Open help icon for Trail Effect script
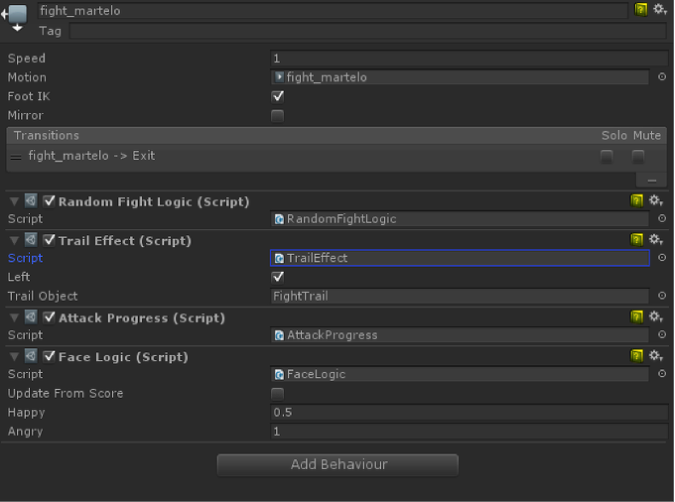 [637, 240]
